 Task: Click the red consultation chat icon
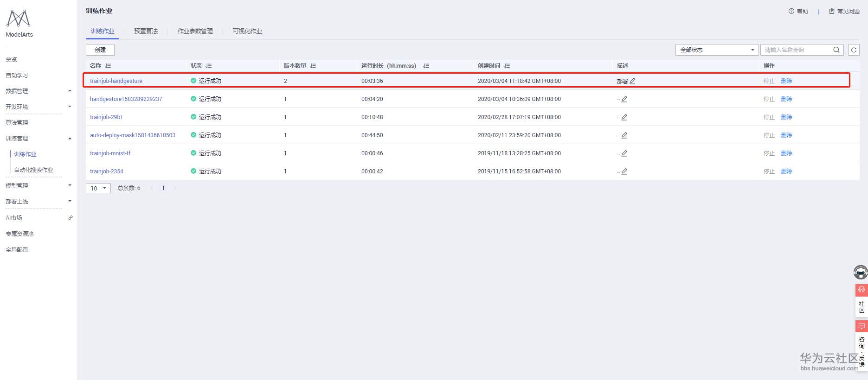pyautogui.click(x=862, y=326)
